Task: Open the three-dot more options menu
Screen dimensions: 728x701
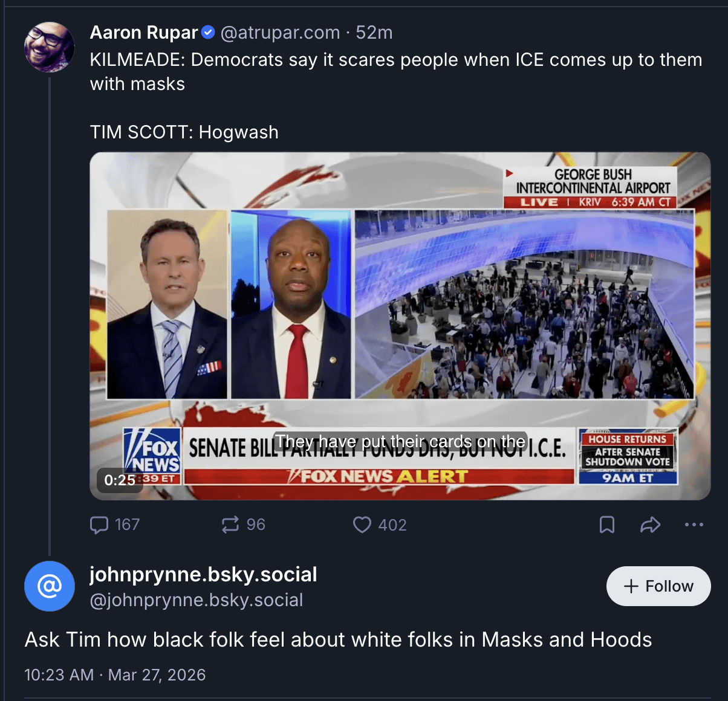Action: [694, 525]
